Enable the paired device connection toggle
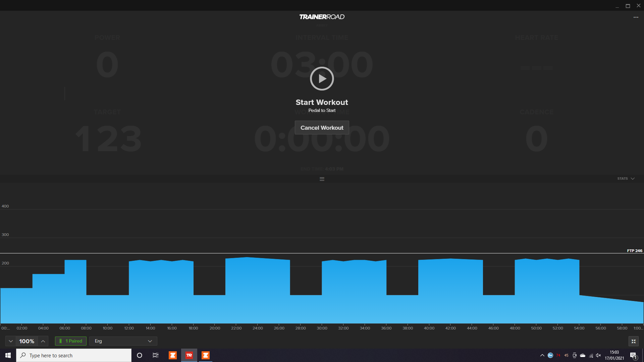 [70, 341]
